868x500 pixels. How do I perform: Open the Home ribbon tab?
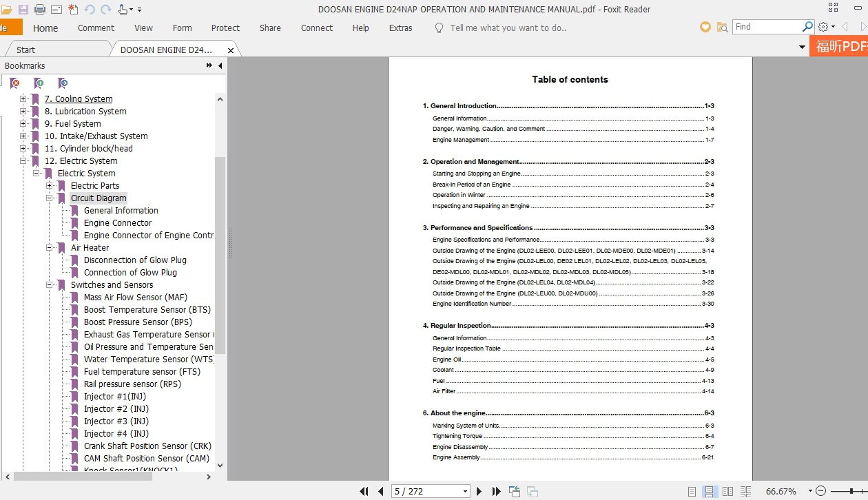click(x=45, y=28)
